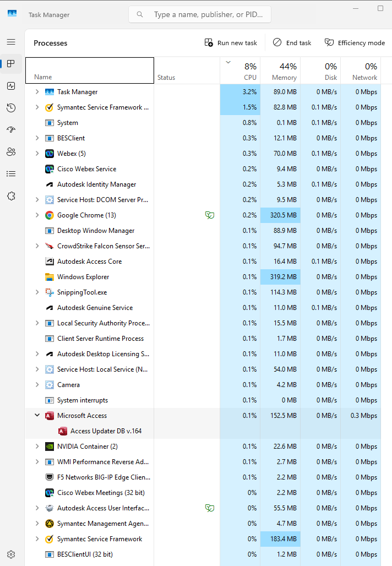Open Task Manager settings gear
This screenshot has height=566, width=392.
[x=11, y=554]
